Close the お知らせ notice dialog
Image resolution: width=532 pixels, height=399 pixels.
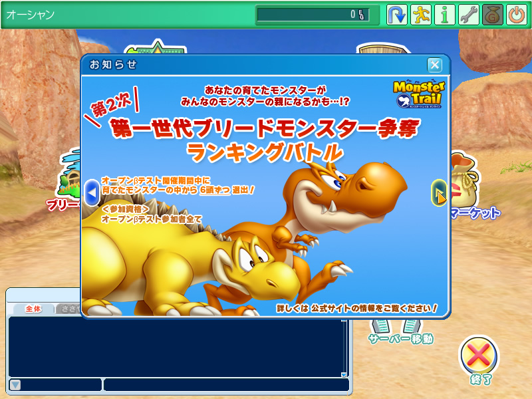(435, 65)
